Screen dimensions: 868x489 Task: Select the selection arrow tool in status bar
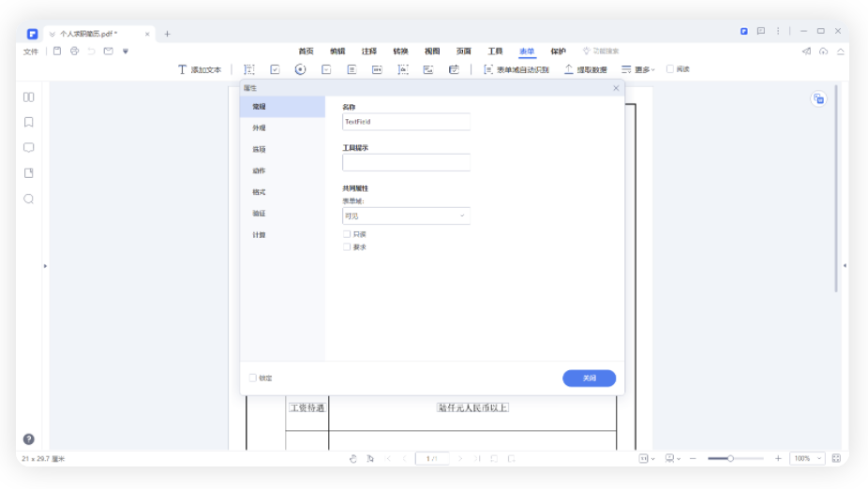pos(370,459)
